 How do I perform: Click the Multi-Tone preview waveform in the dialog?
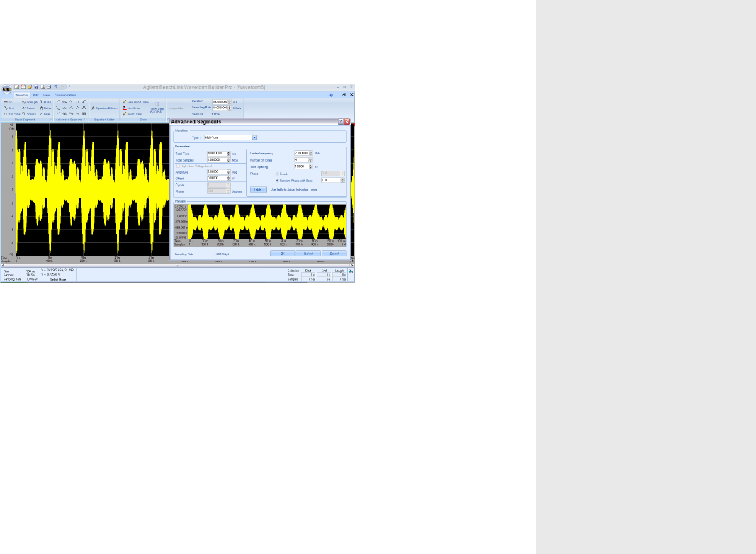coord(268,221)
